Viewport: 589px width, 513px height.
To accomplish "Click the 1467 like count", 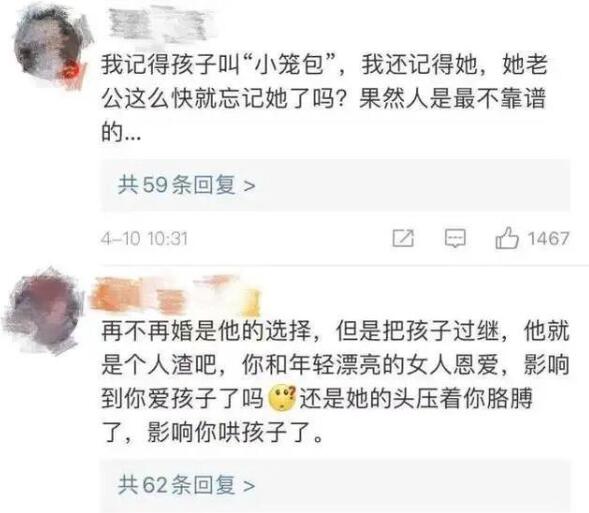I will click(x=548, y=238).
